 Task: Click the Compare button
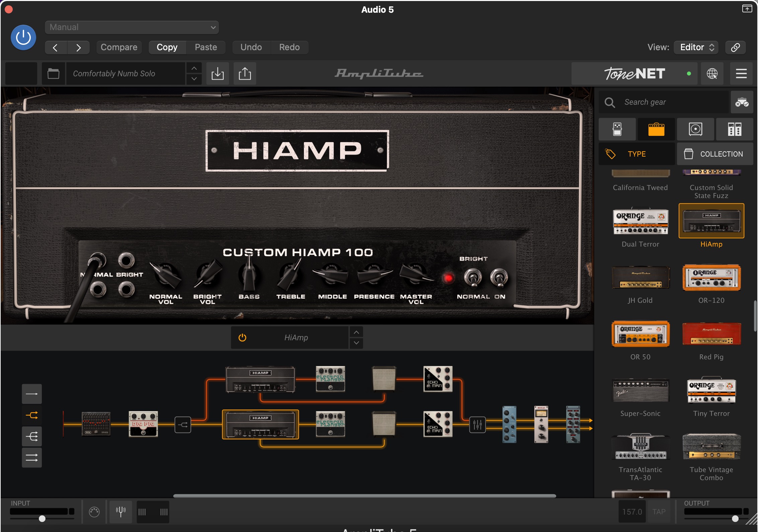coord(119,47)
